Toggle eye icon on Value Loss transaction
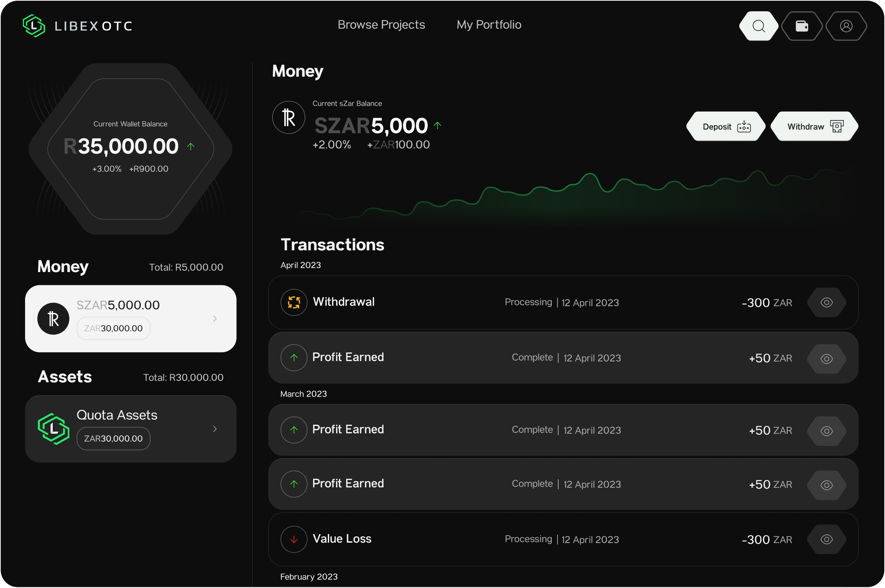 [826, 539]
